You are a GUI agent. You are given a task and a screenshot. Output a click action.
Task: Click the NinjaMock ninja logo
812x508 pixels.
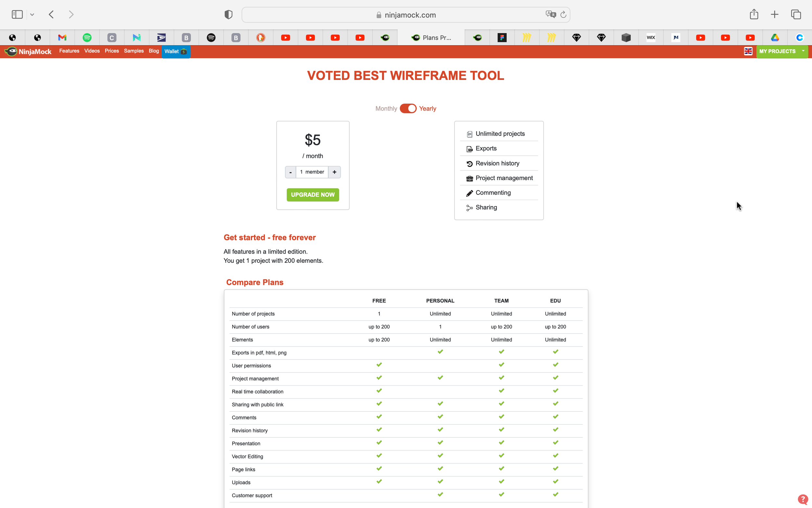[11, 51]
